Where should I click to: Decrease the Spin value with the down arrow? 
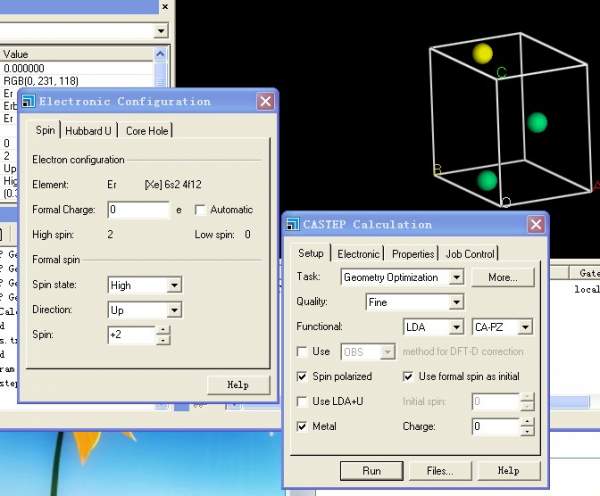(163, 339)
